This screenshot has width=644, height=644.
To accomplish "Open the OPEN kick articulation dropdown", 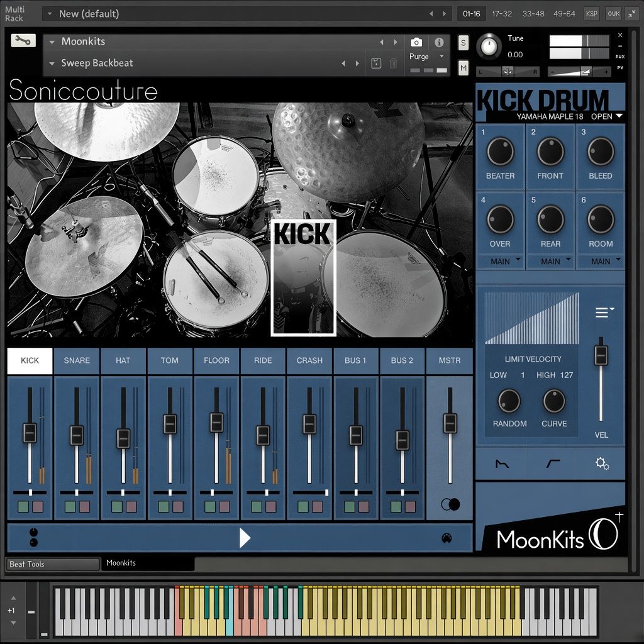I will pos(607,116).
